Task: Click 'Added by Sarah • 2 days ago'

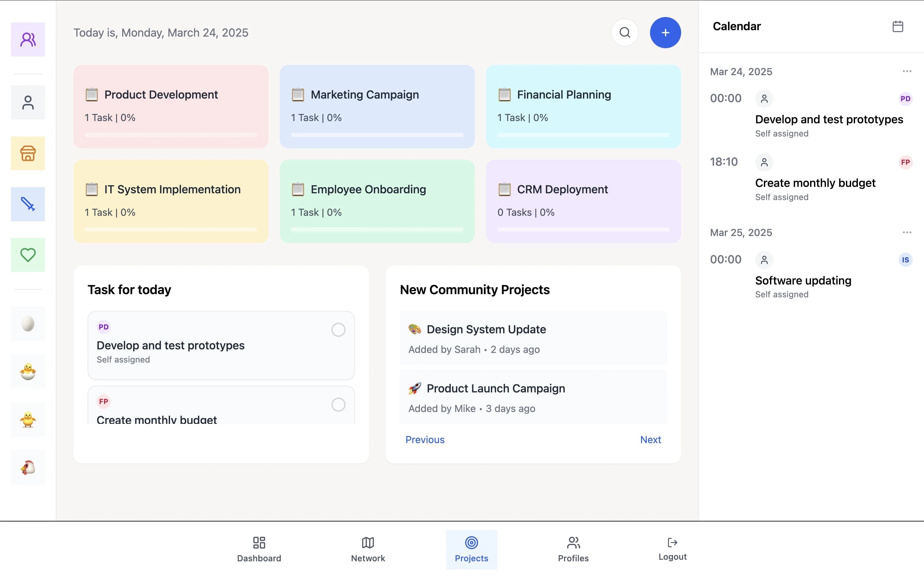Action: click(474, 349)
